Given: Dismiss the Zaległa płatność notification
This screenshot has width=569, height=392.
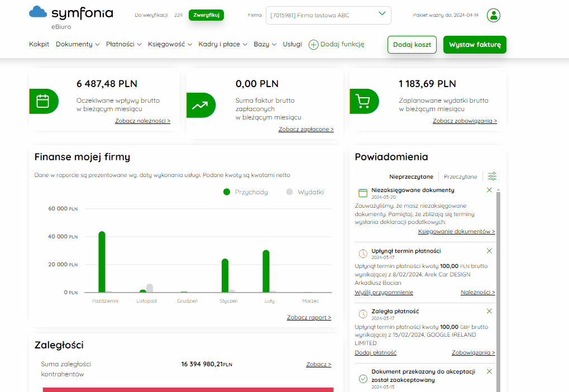Looking at the screenshot, I should click(x=489, y=311).
